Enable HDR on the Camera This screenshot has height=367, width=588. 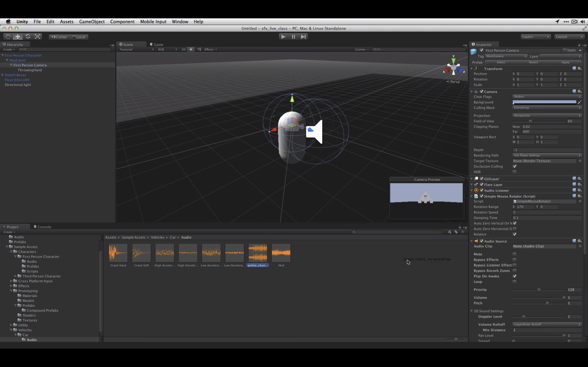coord(515,172)
